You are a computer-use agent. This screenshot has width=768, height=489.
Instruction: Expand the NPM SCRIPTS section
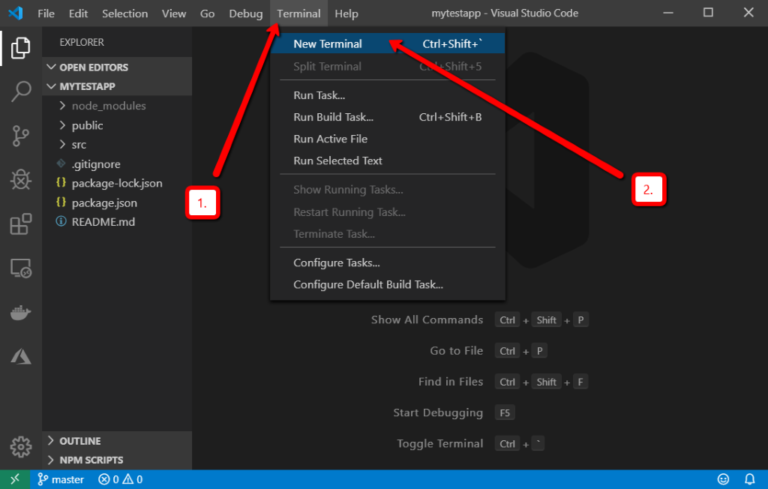pos(91,460)
